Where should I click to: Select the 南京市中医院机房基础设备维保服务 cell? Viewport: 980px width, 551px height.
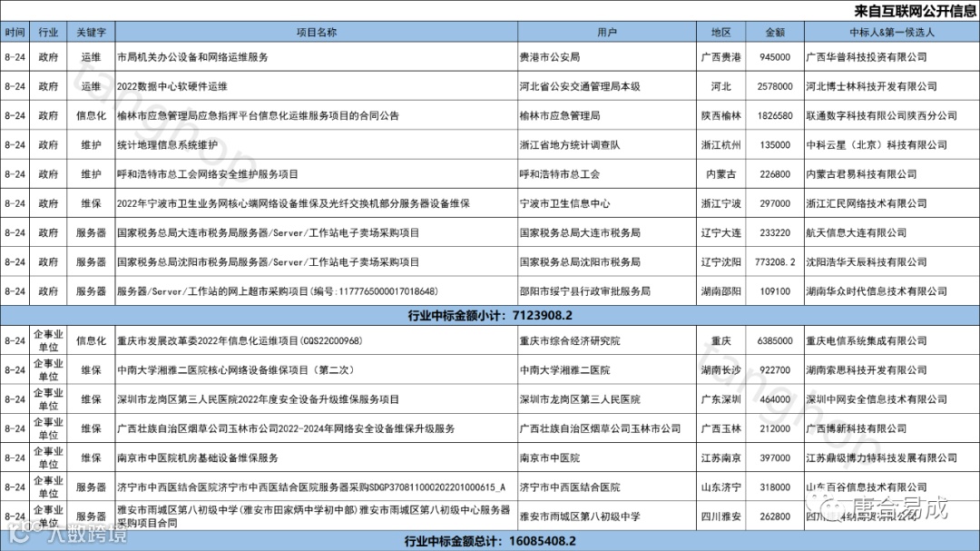click(317, 458)
